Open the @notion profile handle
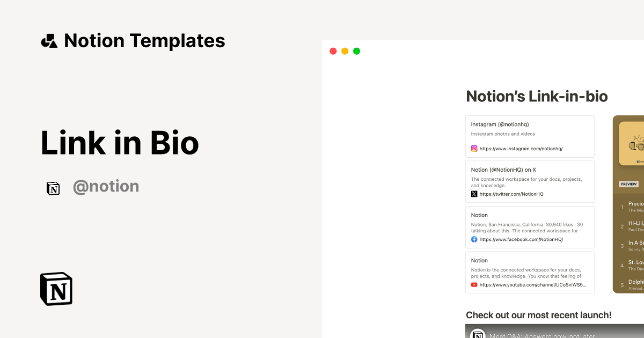Screen dimensions: 644x338 (106, 186)
